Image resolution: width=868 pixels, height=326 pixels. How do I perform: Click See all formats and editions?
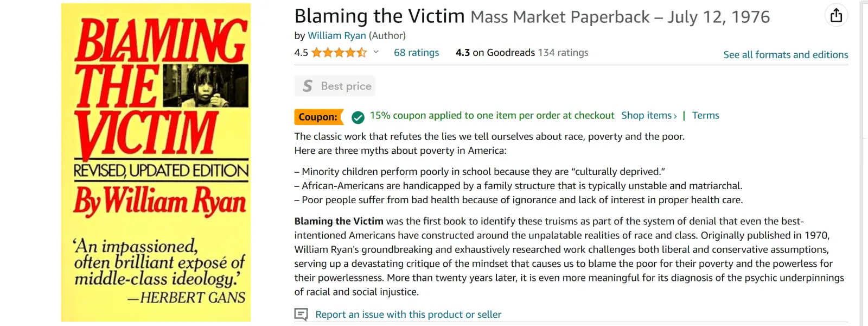click(x=786, y=55)
